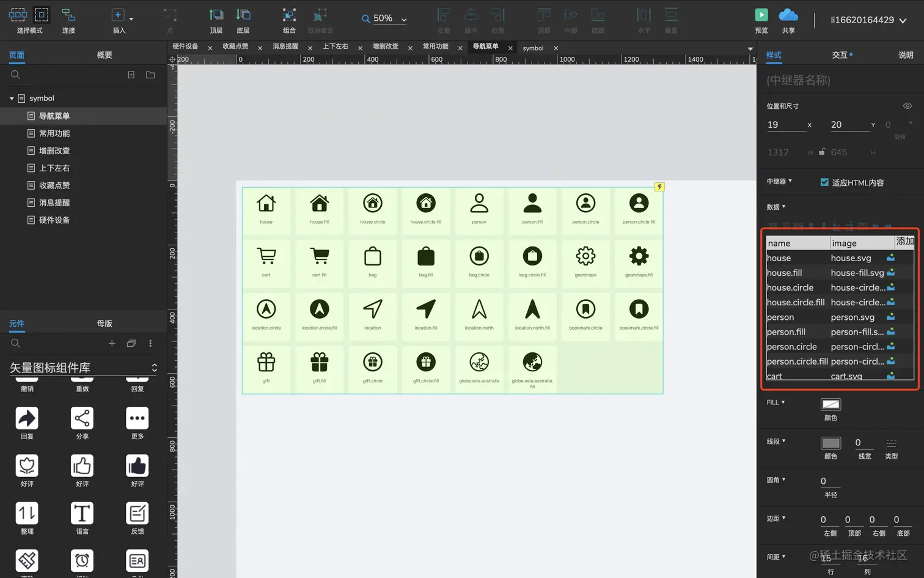Import image in the house.svg row
Image resolution: width=924 pixels, height=578 pixels.
click(891, 258)
